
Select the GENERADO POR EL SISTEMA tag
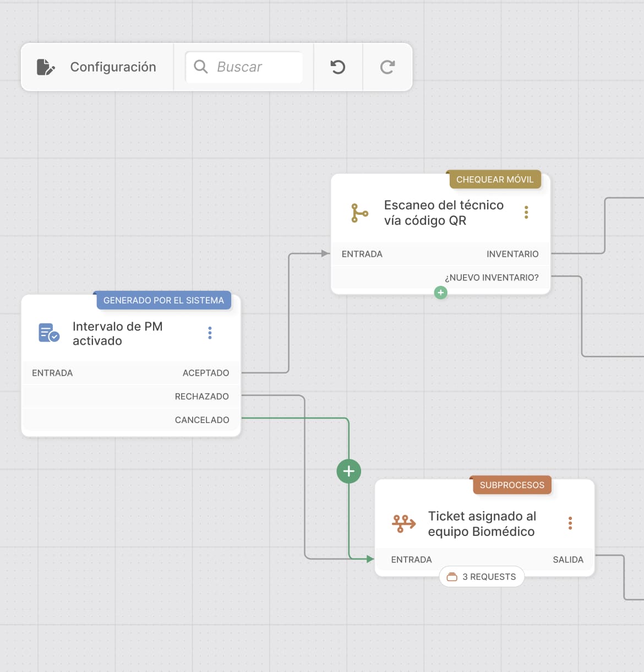tap(163, 300)
